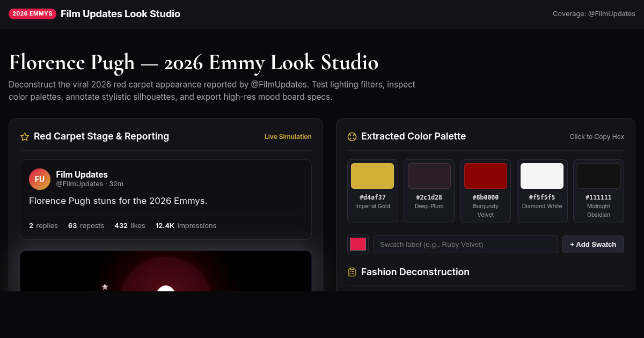Copy the Burgundy Velvet swatch hex

(486, 191)
